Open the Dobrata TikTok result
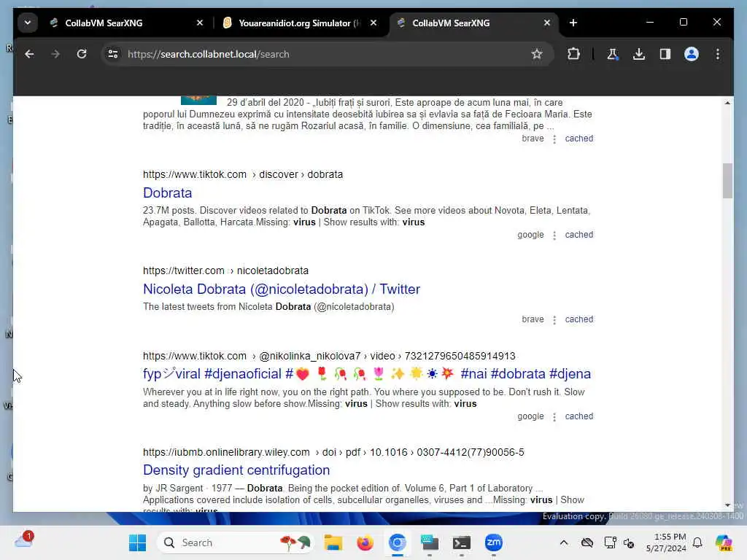Viewport: 747px width, 560px height. pos(167,192)
